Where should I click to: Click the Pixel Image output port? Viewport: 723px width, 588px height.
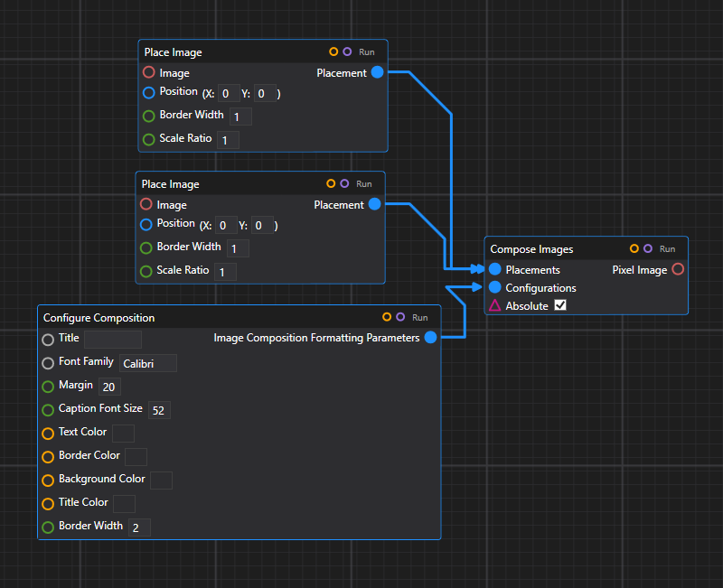[x=678, y=269]
